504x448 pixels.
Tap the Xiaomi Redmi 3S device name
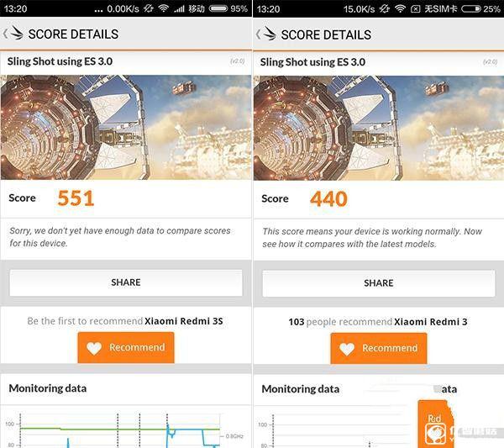tap(184, 321)
